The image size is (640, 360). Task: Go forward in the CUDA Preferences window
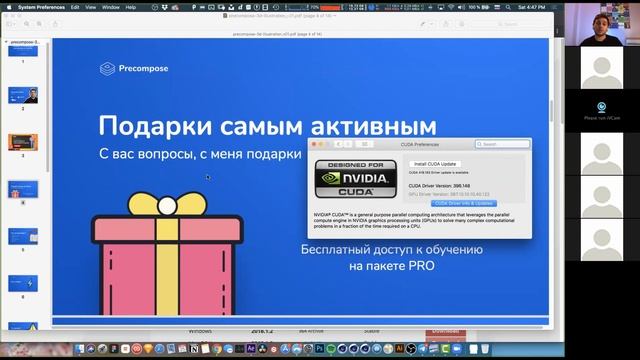(348, 144)
